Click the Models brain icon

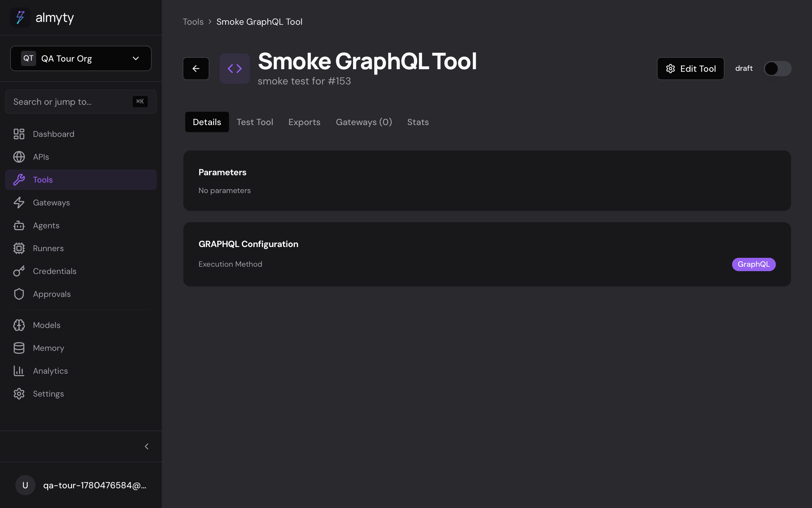coord(19,325)
